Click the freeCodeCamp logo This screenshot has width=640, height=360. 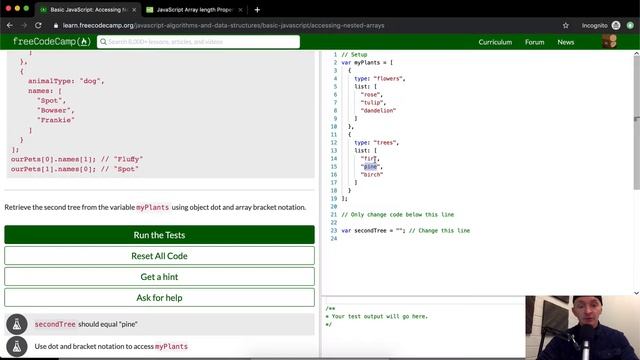51,42
